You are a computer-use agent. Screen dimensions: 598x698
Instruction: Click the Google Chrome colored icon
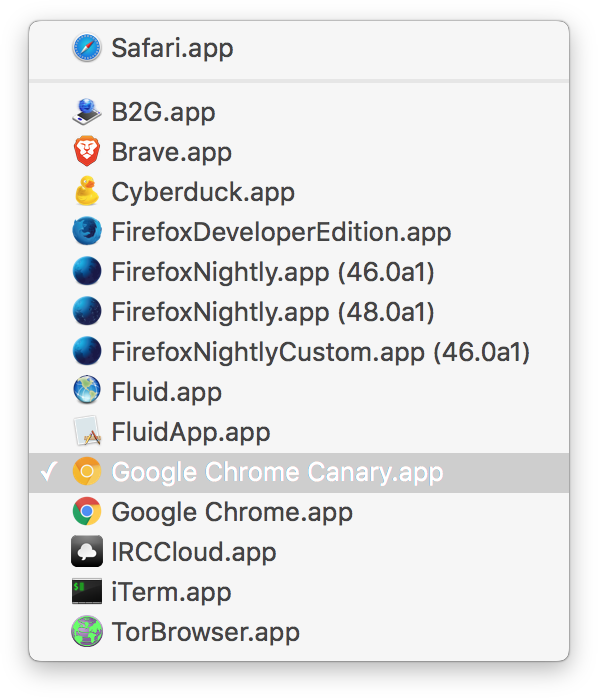pyautogui.click(x=87, y=511)
